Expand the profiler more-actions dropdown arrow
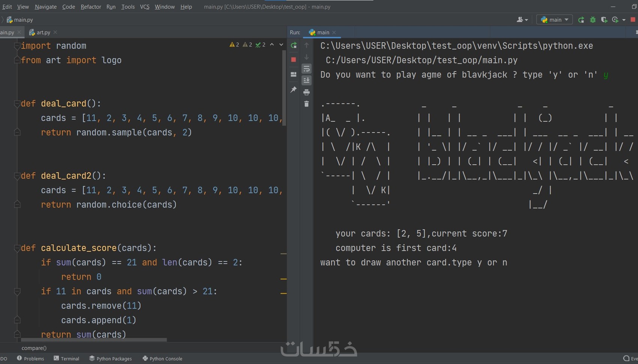 [x=624, y=20]
